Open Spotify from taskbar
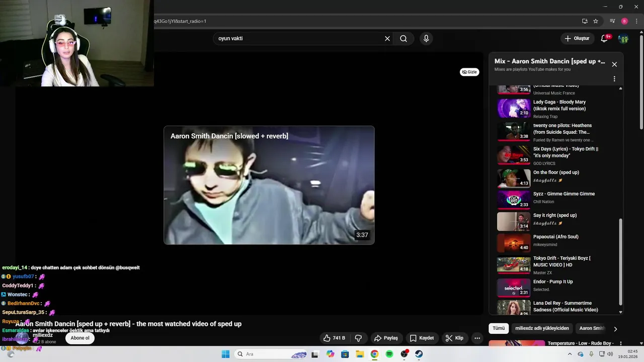Viewport: 644px width, 362px height. click(389, 354)
